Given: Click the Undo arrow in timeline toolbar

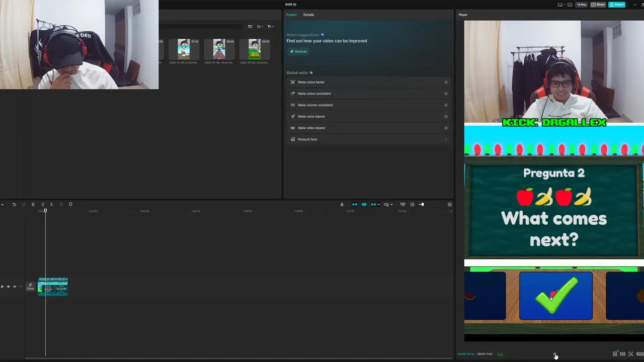Looking at the screenshot, I should click(x=14, y=204).
